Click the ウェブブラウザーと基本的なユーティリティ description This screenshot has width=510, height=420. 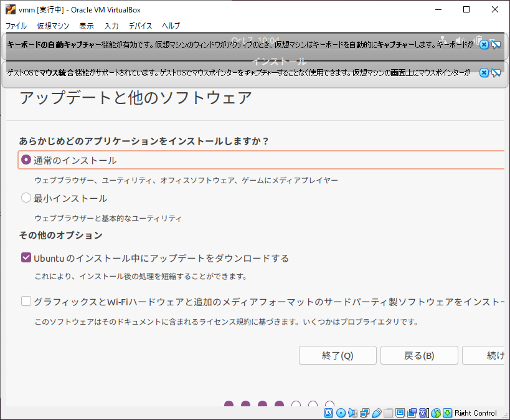pyautogui.click(x=108, y=218)
